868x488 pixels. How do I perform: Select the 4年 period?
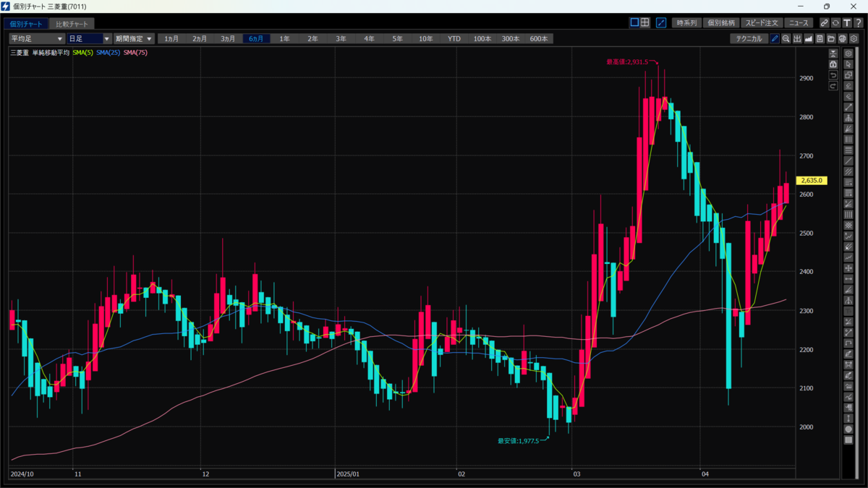coord(369,38)
